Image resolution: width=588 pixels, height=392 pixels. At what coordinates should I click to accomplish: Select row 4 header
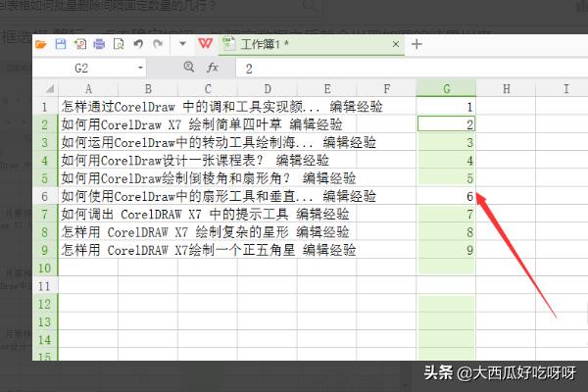[45, 161]
